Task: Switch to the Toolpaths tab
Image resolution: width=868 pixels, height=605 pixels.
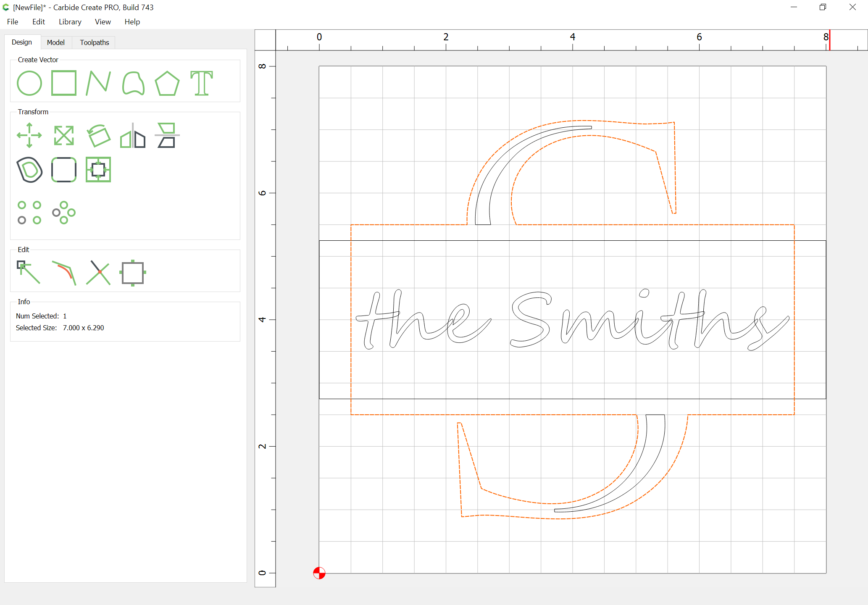Action: [x=95, y=42]
